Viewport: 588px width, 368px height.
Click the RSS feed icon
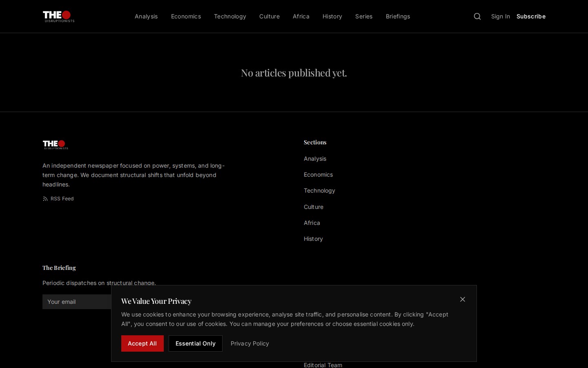click(x=45, y=199)
